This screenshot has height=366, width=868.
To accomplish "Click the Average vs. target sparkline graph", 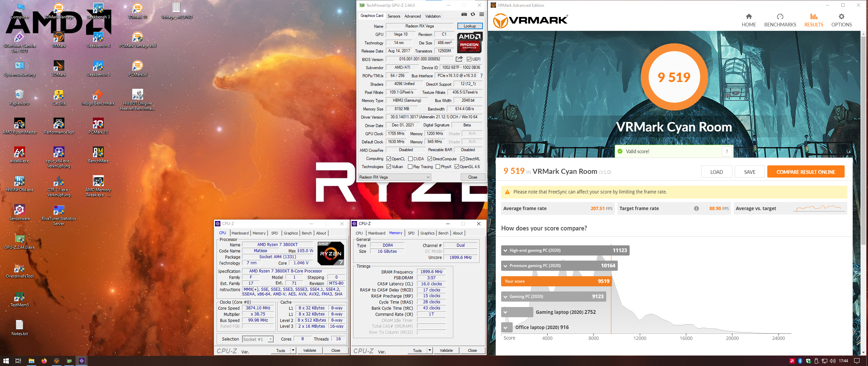I will tap(819, 208).
